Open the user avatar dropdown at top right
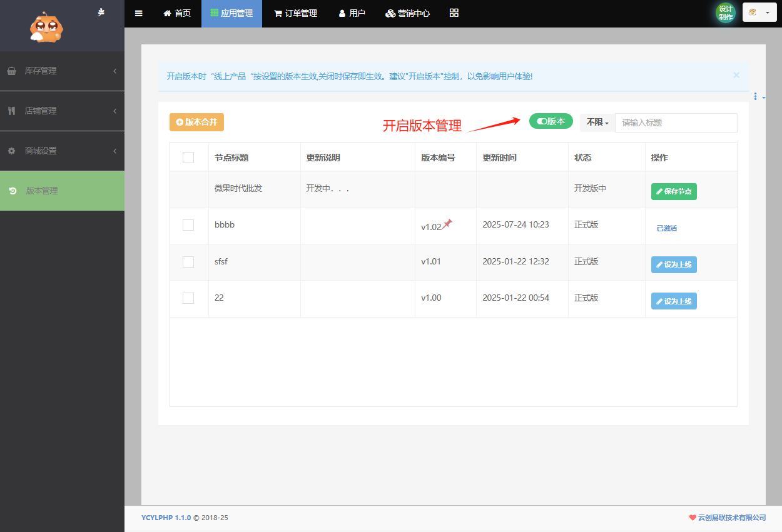The image size is (782, 532). (759, 13)
